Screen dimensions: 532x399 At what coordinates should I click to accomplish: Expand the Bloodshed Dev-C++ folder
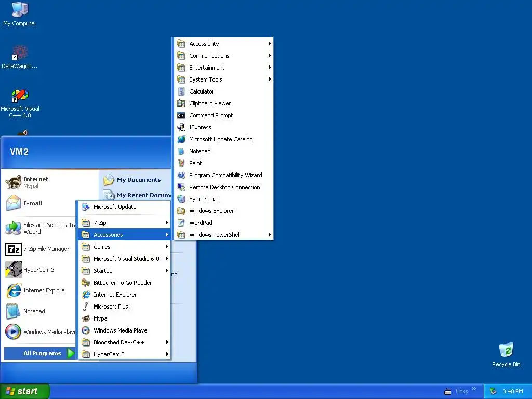coord(125,342)
